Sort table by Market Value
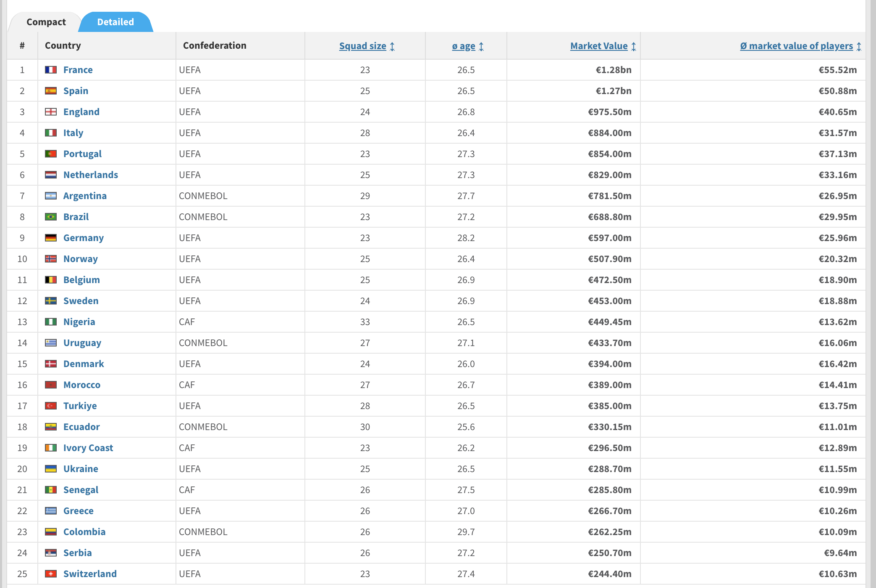This screenshot has width=876, height=588. (x=603, y=46)
